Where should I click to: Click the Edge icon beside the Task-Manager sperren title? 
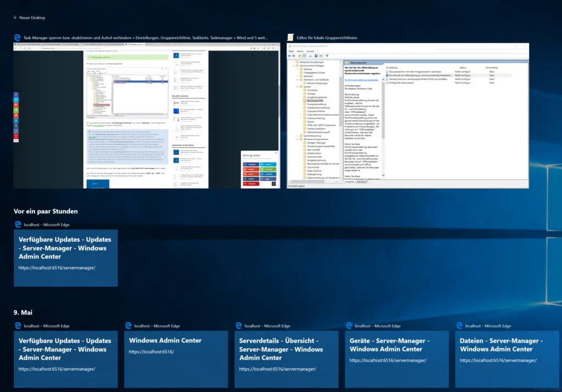[x=17, y=38]
